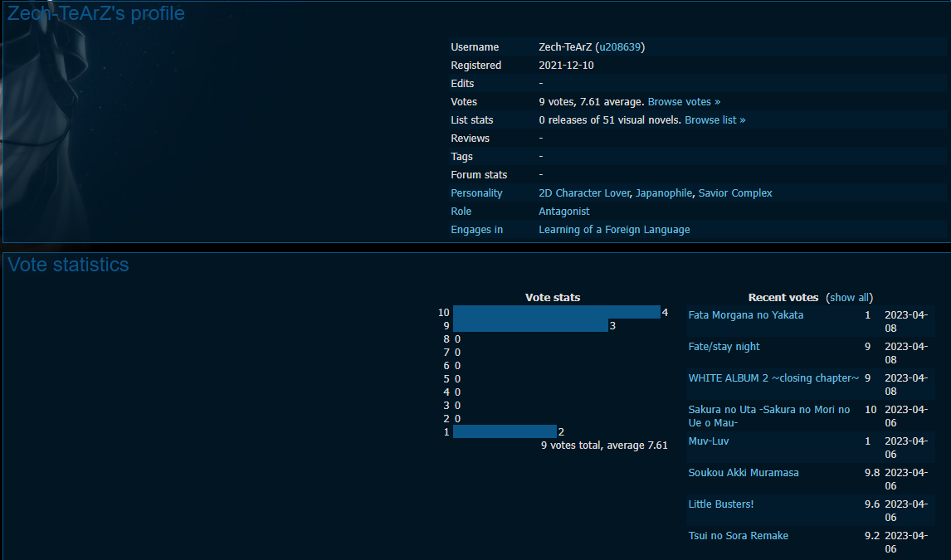Click the Role trait label
Screen dimensions: 951x560
pos(461,211)
